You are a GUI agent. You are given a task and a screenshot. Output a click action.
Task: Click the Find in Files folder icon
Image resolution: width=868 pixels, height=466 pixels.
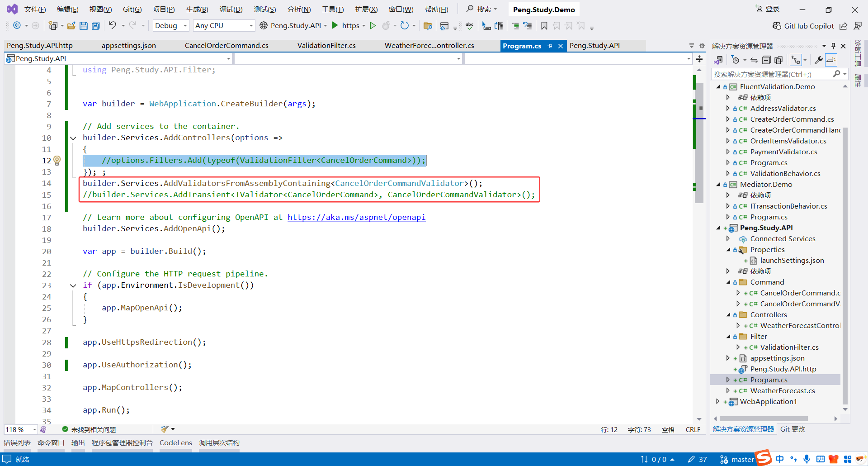[428, 26]
